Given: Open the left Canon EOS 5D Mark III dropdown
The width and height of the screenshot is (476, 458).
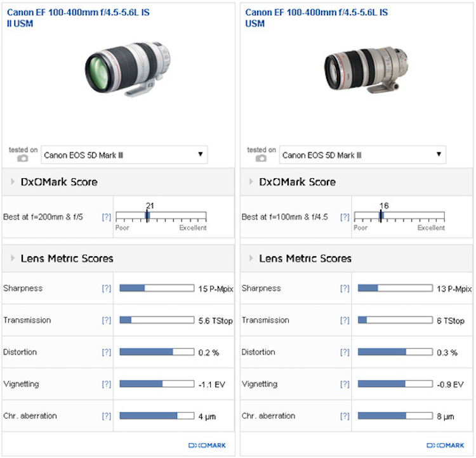Looking at the screenshot, I should click(x=124, y=154).
